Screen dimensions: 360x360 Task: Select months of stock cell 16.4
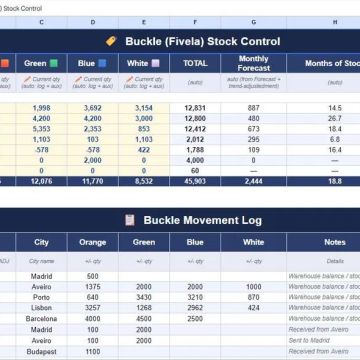coord(323,150)
